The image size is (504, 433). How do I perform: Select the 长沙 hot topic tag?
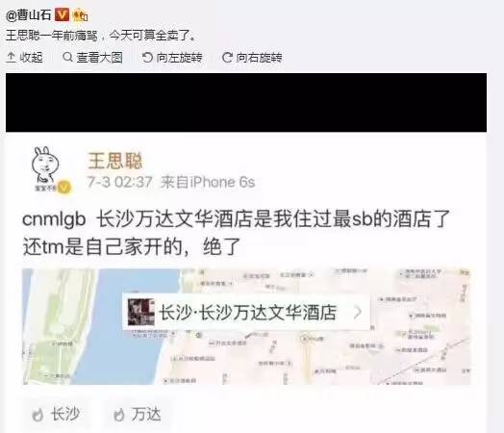pyautogui.click(x=56, y=415)
